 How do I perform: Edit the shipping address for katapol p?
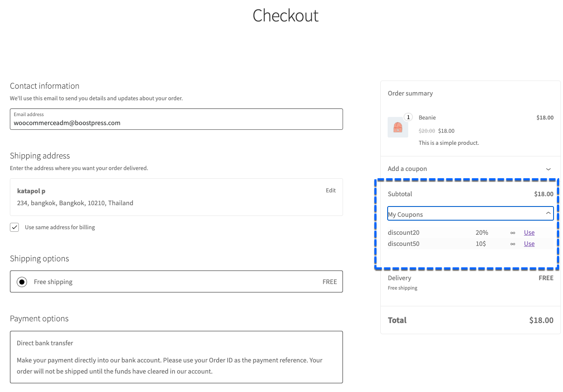pos(331,190)
